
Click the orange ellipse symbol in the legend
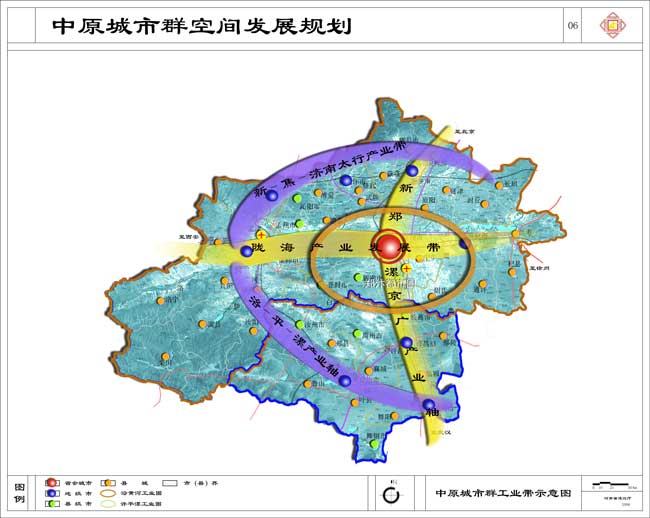click(109, 494)
